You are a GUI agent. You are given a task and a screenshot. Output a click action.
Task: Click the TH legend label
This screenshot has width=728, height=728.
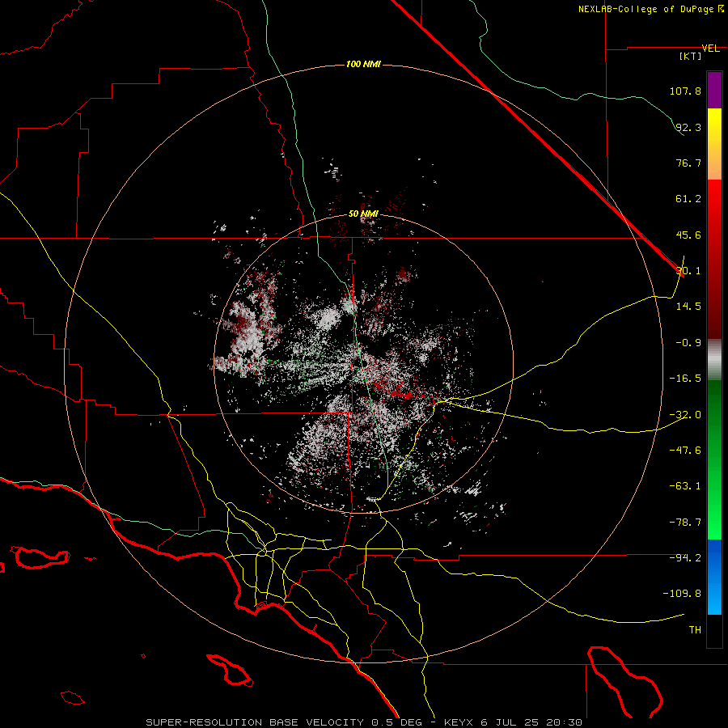pyautogui.click(x=695, y=630)
